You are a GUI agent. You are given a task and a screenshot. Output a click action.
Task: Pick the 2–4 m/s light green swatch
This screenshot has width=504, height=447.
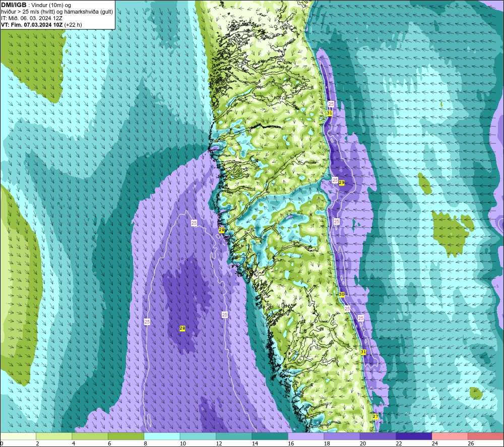[54, 436]
